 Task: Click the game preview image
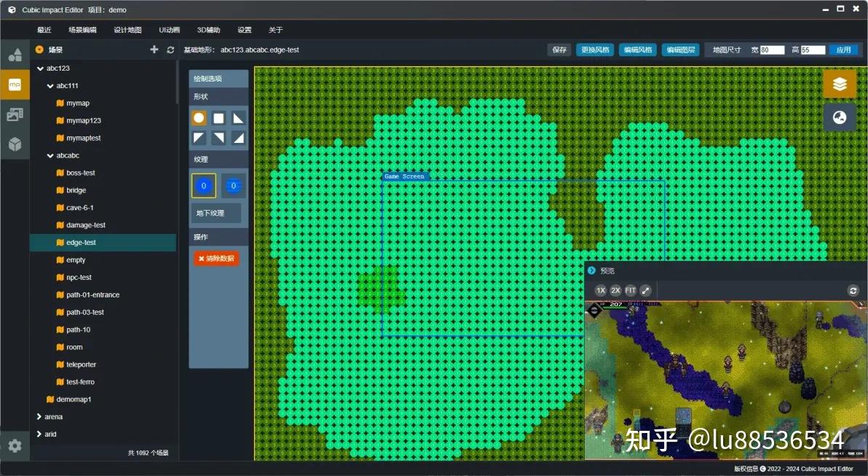point(726,380)
